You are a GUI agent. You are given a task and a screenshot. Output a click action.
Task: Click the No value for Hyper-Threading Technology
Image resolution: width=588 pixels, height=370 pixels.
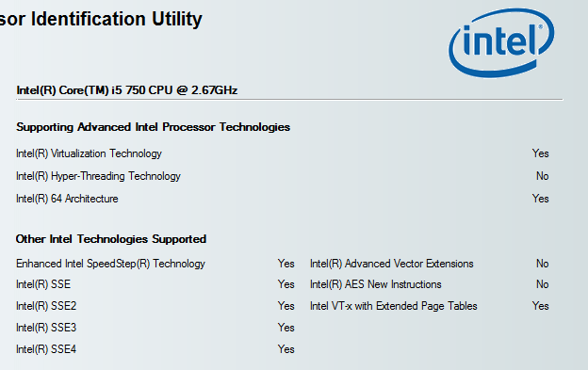pyautogui.click(x=542, y=176)
